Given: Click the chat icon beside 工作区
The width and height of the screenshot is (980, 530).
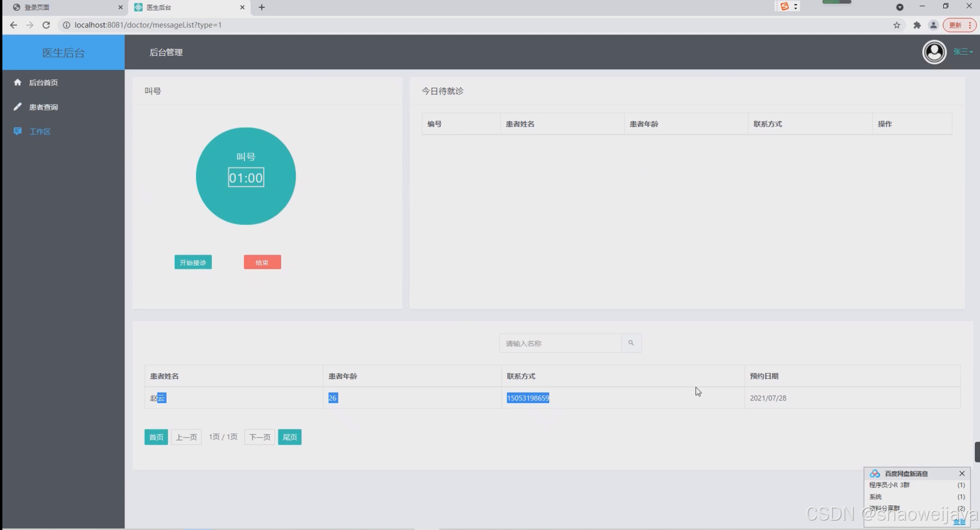Looking at the screenshot, I should click(17, 131).
